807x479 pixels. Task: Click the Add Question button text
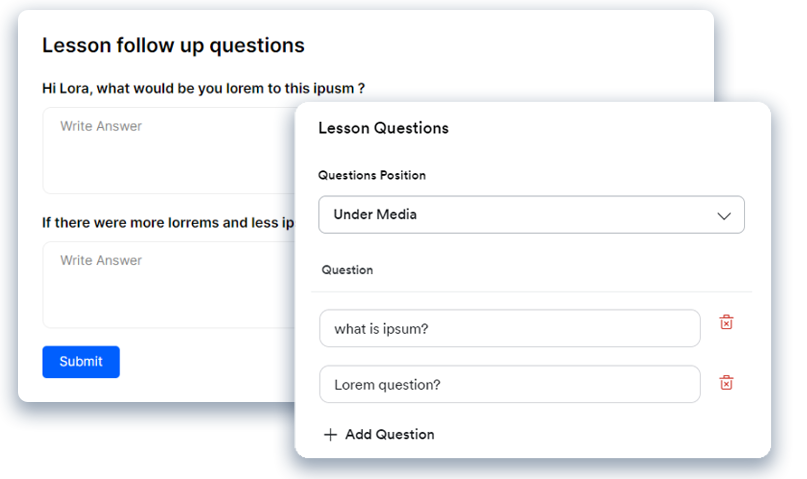tap(390, 435)
